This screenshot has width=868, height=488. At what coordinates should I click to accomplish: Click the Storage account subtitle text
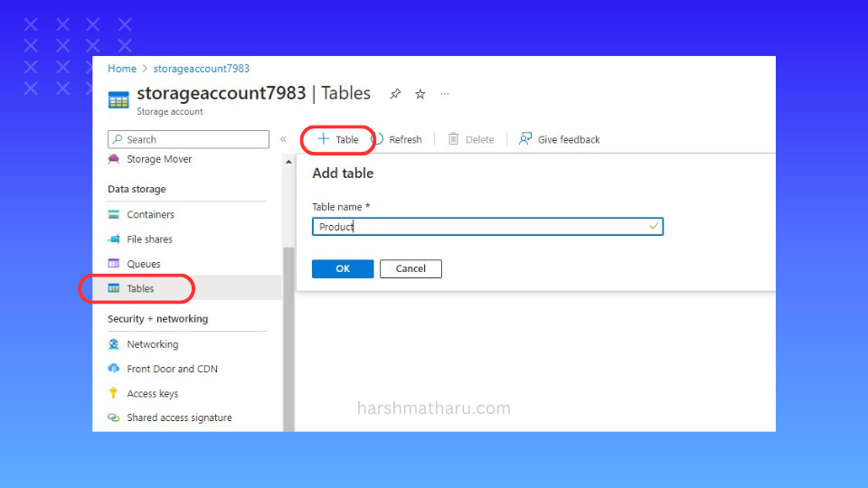click(169, 112)
